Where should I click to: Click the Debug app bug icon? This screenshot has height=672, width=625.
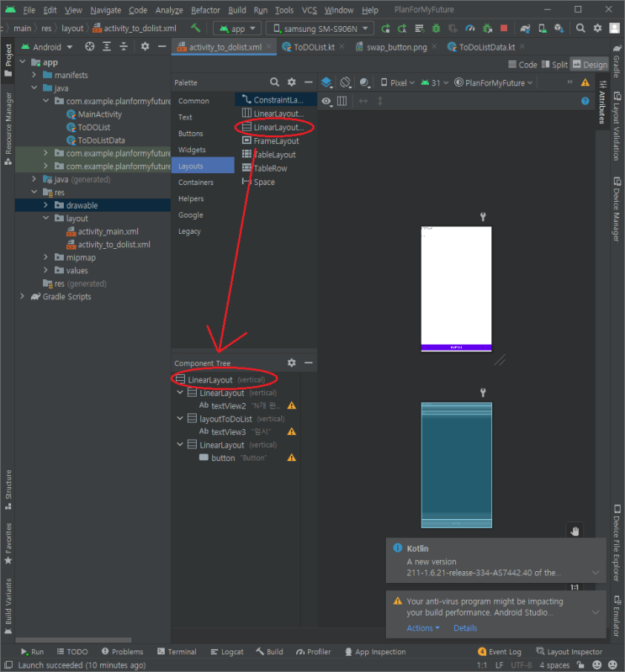coord(436,29)
